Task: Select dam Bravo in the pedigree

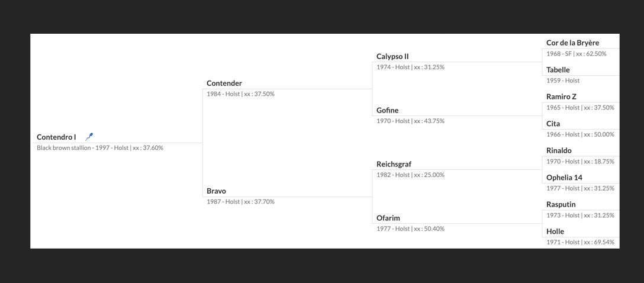Action: [217, 191]
